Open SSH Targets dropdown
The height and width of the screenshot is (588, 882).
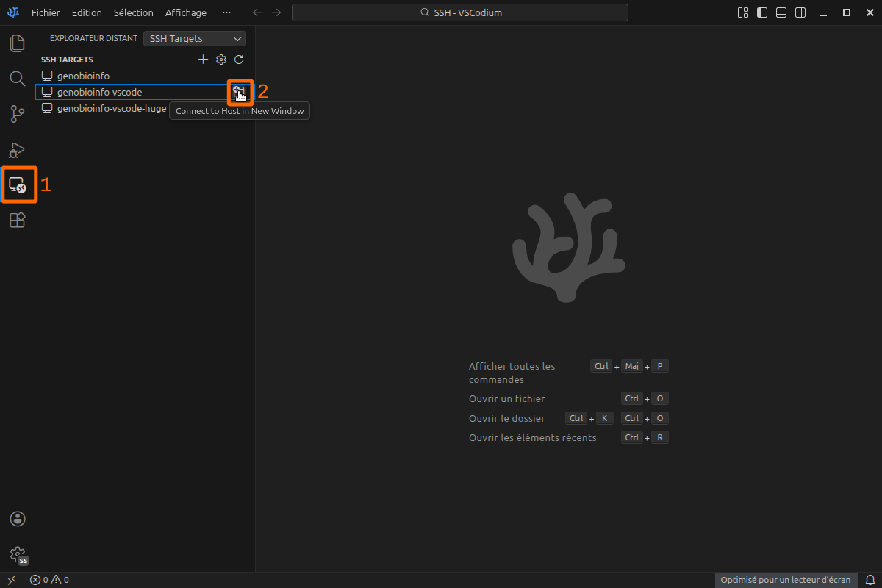195,38
